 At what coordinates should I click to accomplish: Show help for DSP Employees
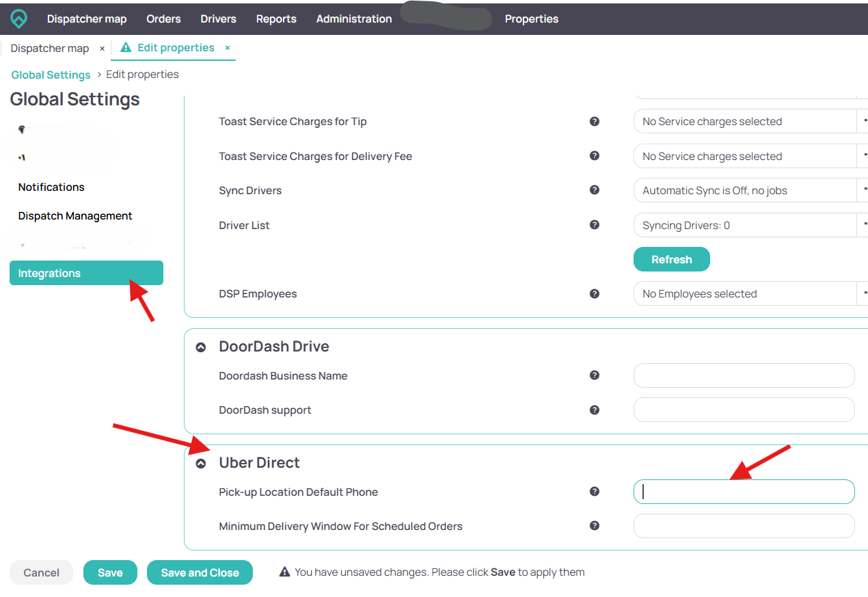point(595,293)
